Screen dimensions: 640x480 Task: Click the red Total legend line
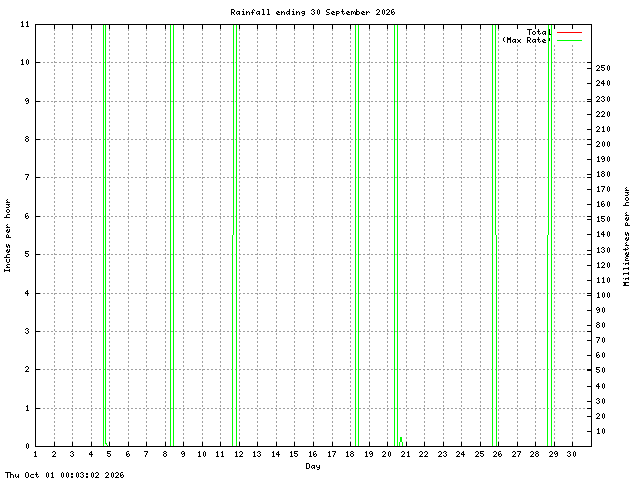pyautogui.click(x=569, y=32)
